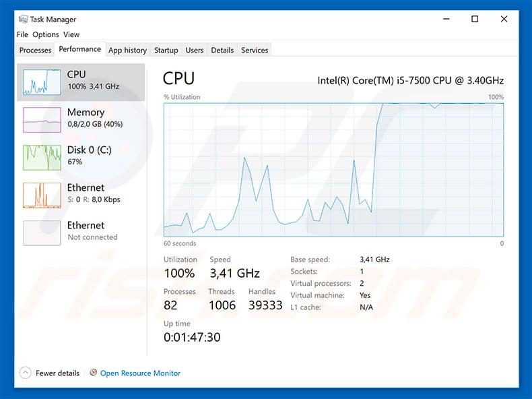Viewport: 532px width, 399px height.
Task: Click the Virtual machine label
Action: point(317,295)
